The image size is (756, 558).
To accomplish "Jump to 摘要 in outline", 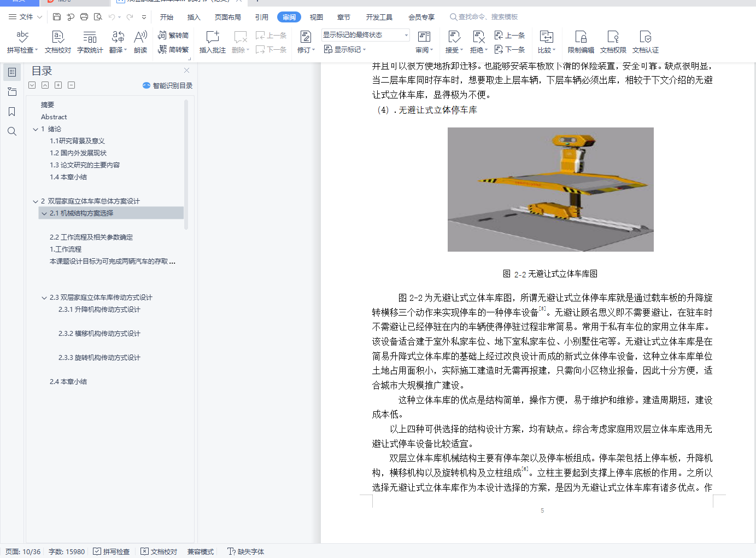I will coord(48,104).
